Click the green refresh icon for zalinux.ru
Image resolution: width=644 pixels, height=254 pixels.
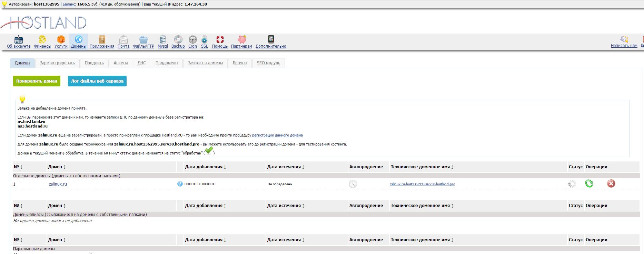point(589,184)
